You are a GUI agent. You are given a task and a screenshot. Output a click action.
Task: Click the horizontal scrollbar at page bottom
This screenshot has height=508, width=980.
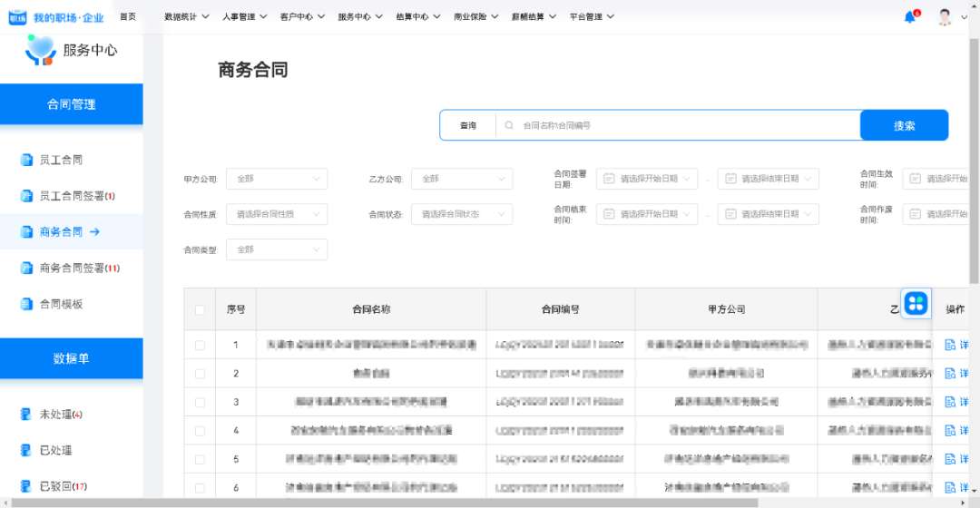tap(385, 503)
